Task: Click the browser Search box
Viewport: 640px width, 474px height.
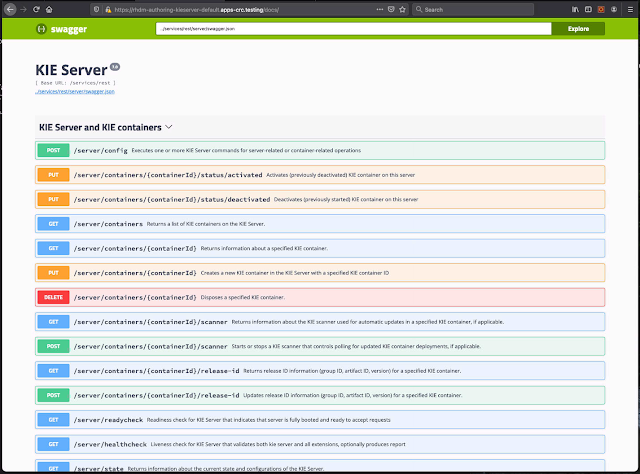Action: pyautogui.click(x=473, y=9)
